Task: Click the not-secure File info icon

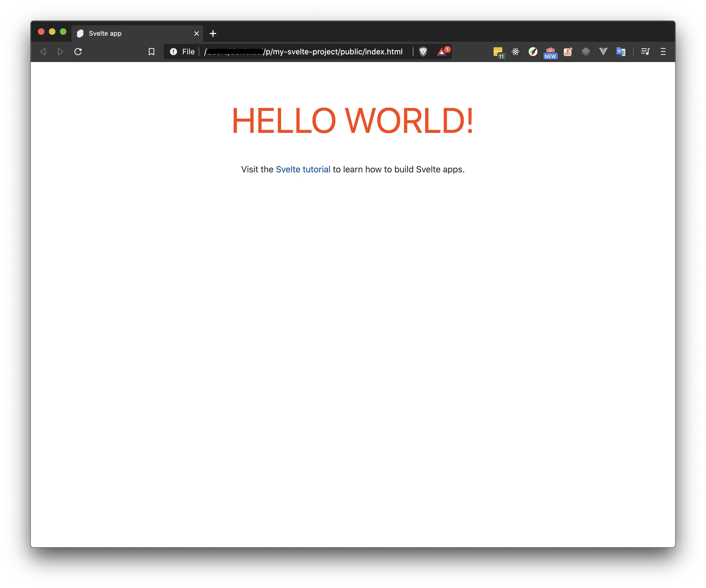Action: click(173, 52)
